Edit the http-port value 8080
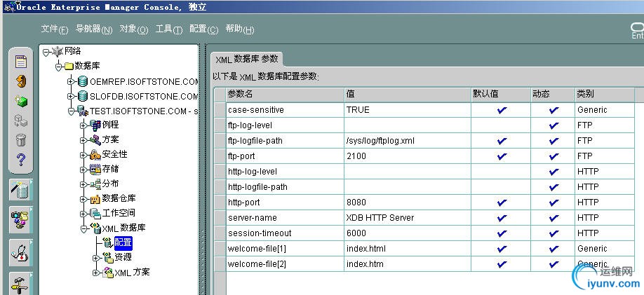Viewport: 644px width, 295px height. (x=408, y=203)
